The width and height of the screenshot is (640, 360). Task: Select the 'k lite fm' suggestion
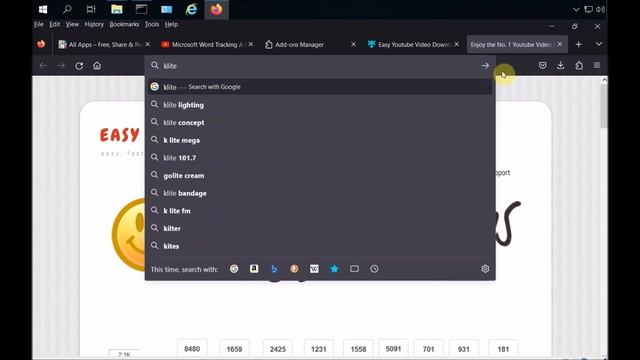320,211
